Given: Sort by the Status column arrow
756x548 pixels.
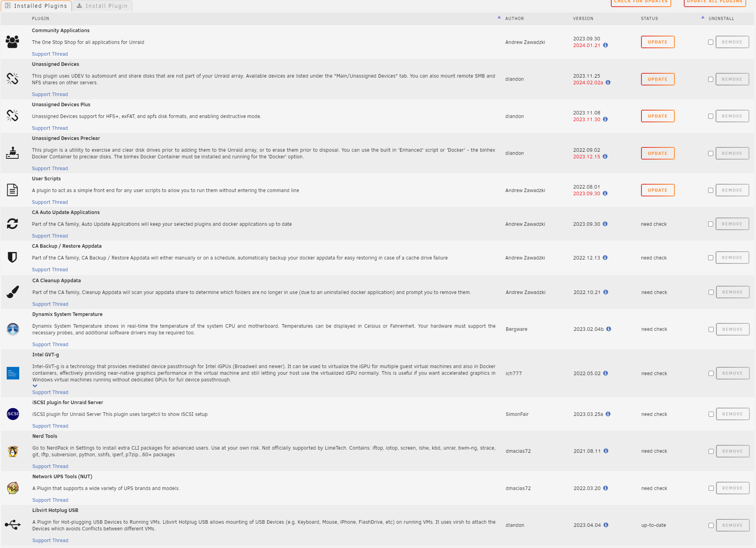Looking at the screenshot, I should [703, 17].
